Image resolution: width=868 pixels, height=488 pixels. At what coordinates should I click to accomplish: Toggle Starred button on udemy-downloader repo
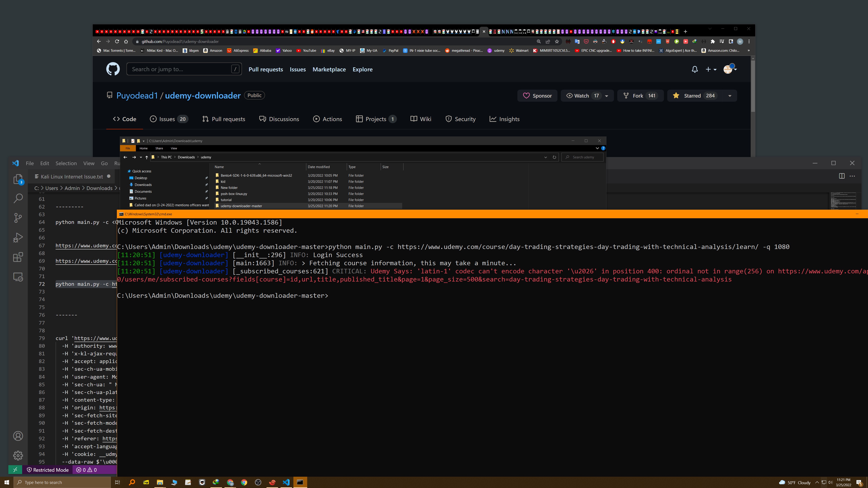pyautogui.click(x=691, y=96)
